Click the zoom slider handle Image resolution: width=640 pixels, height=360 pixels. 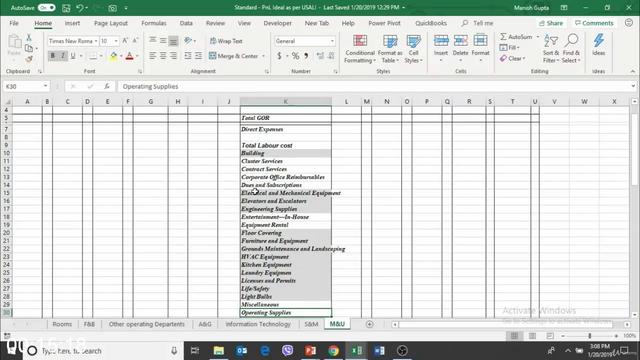589,336
